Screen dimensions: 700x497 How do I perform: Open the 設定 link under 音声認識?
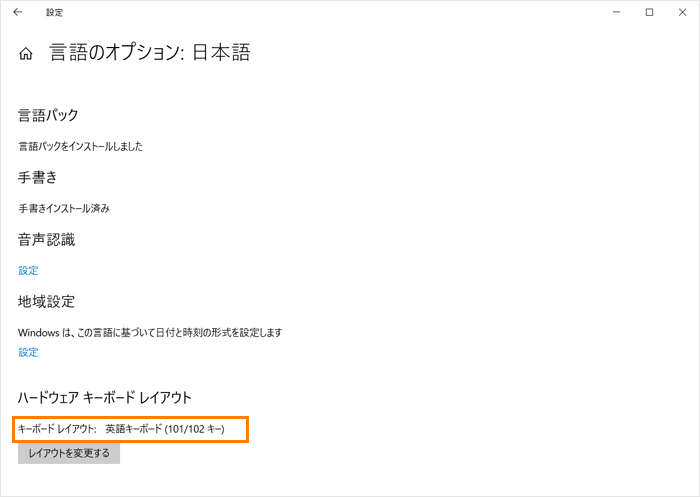28,270
